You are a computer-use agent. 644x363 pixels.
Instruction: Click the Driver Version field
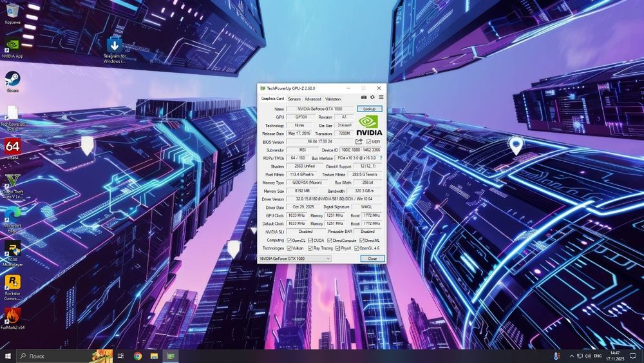334,199
